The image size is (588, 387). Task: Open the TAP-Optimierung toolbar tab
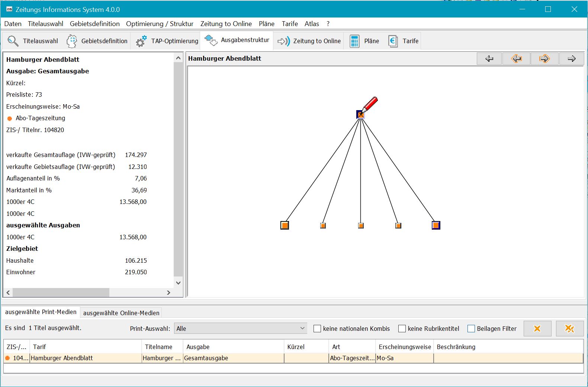point(166,41)
